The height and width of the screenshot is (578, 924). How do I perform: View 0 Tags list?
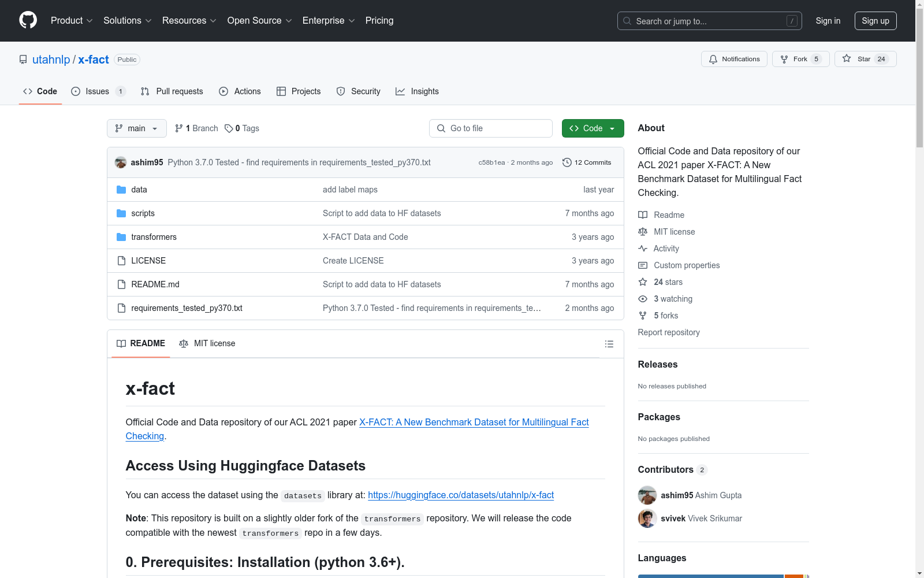242,128
